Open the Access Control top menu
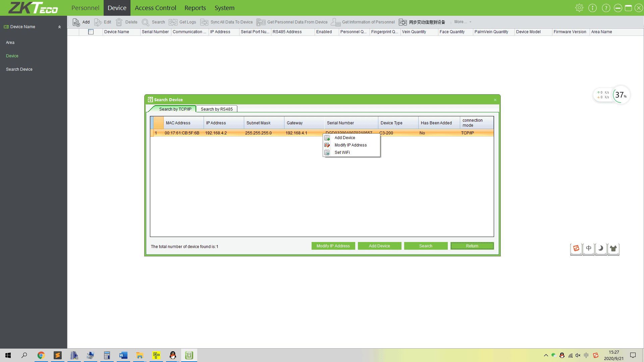The image size is (644, 362). coord(155,8)
